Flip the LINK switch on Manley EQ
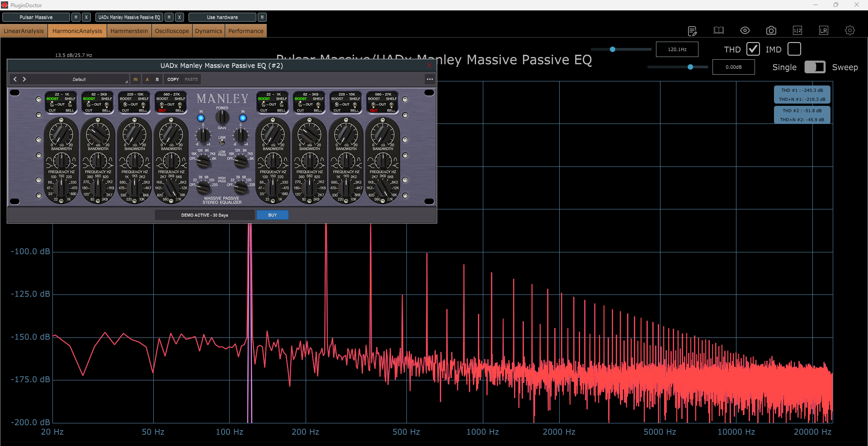The height and width of the screenshot is (446, 868). (222, 142)
